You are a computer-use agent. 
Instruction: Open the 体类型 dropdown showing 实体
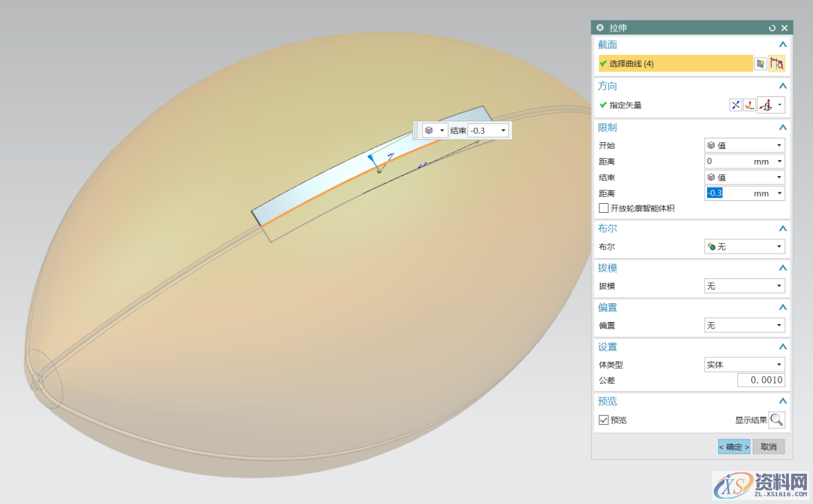744,365
